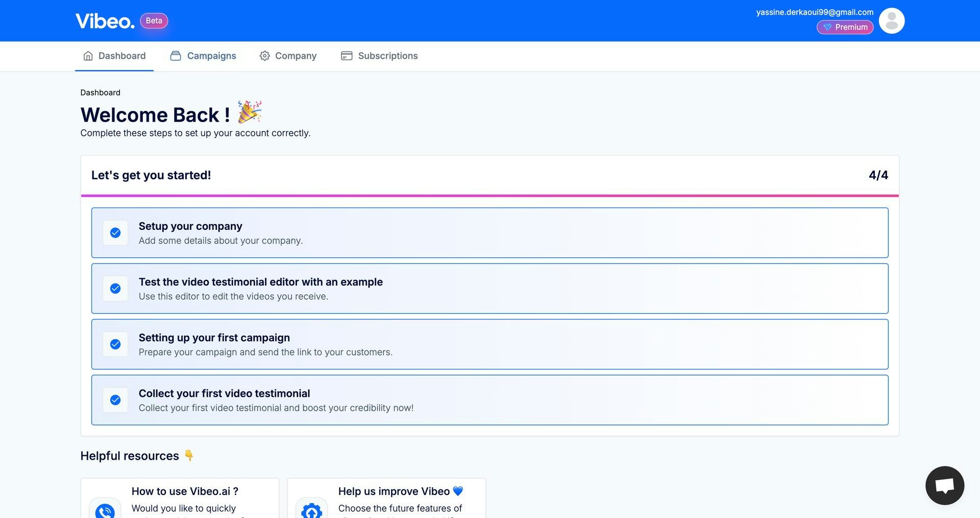The image size is (980, 518).
Task: Toggle the Collect first video testimonial checkmark
Action: pos(115,400)
